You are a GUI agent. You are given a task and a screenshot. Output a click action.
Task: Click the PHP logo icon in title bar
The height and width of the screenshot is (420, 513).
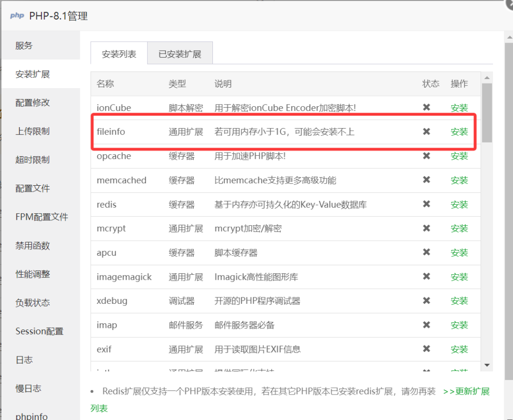point(17,16)
